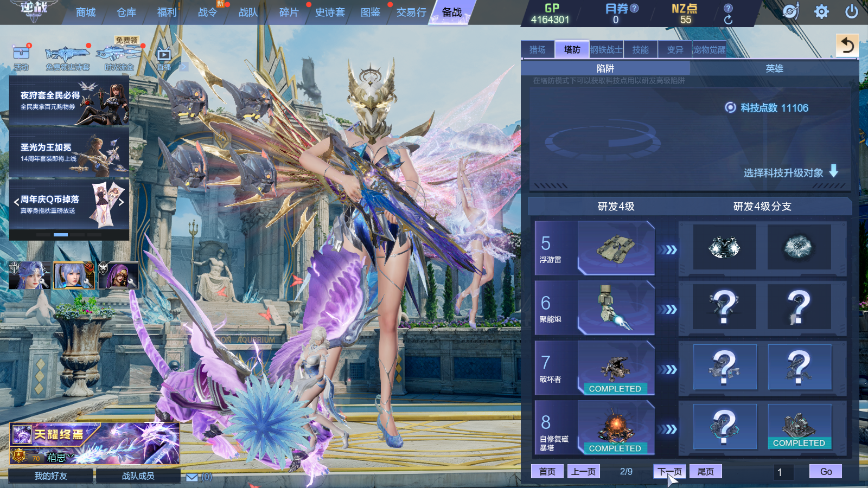Switch to the 钢铁战士 tab
868x488 pixels.
pyautogui.click(x=607, y=50)
